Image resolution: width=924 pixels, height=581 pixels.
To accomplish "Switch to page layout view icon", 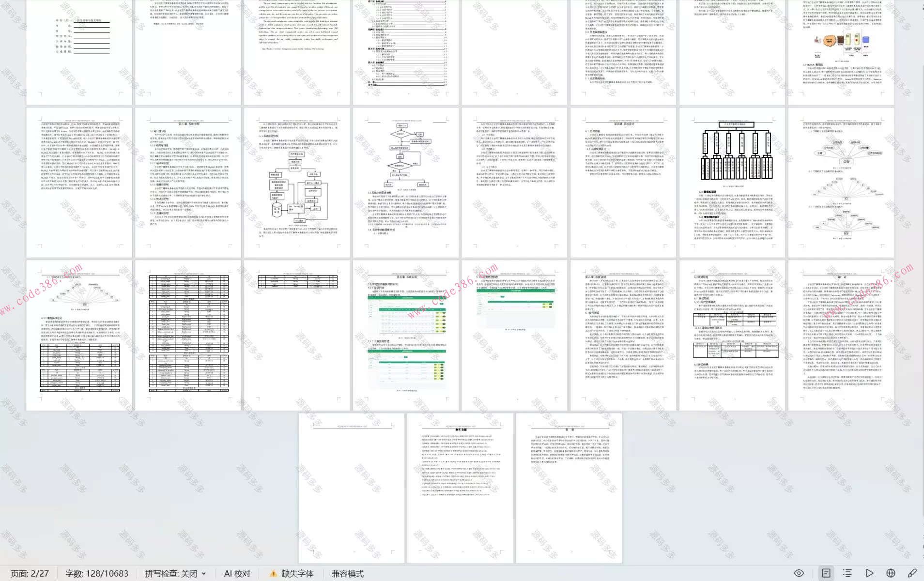I will pos(826,573).
